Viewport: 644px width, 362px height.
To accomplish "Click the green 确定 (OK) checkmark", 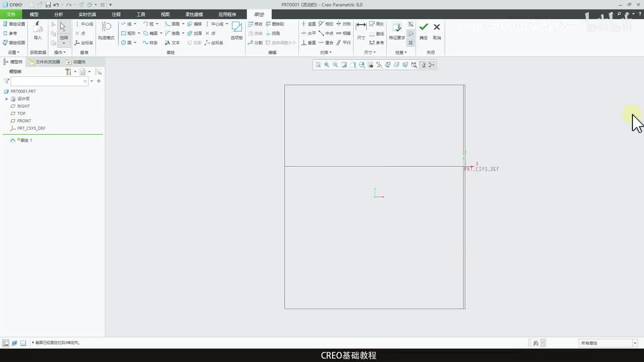I will (x=424, y=31).
